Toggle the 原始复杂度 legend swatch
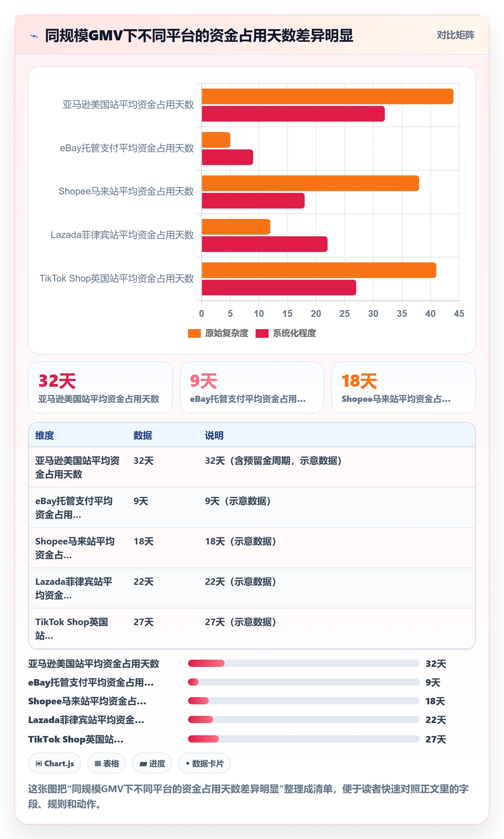The height and width of the screenshot is (839, 504). [194, 333]
